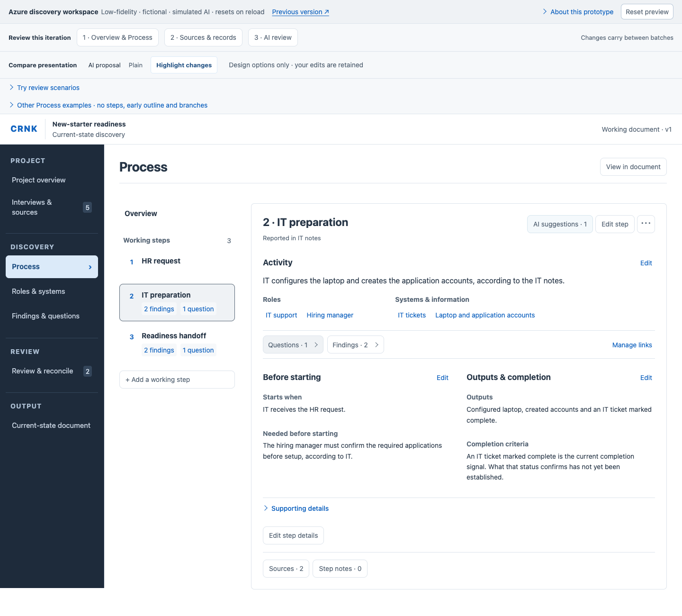Edit the Activity section
Screen dimensions: 682x616
tap(646, 263)
